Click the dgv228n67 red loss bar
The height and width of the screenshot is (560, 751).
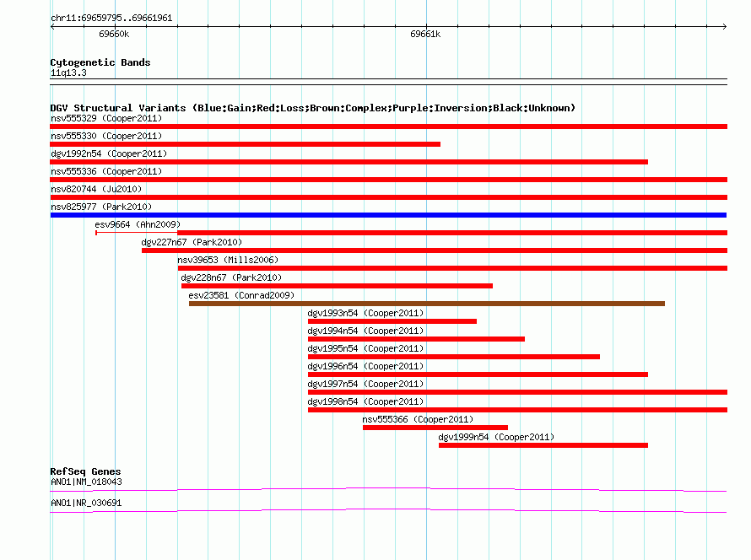point(337,286)
